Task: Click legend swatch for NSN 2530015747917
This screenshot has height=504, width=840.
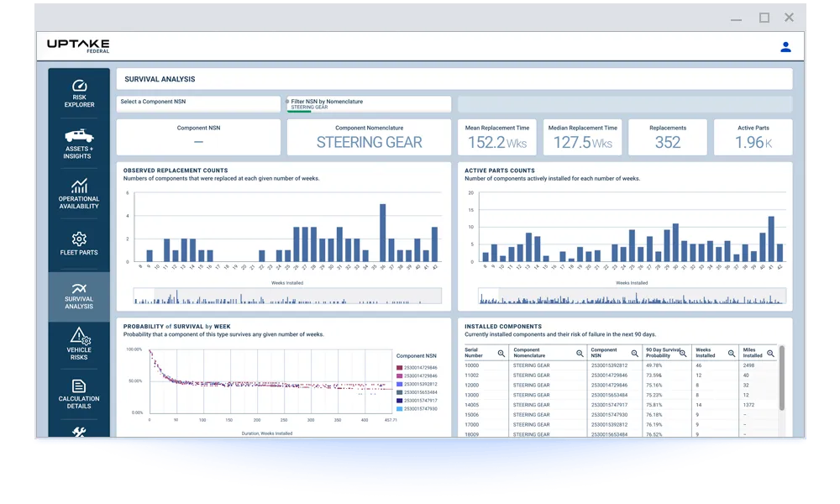Action: [x=399, y=401]
